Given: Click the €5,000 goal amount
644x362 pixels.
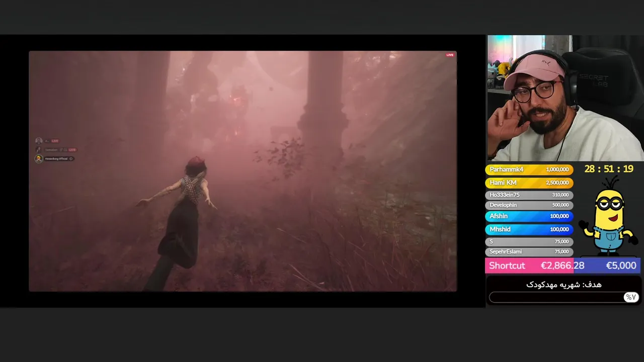Looking at the screenshot, I should [x=621, y=265].
